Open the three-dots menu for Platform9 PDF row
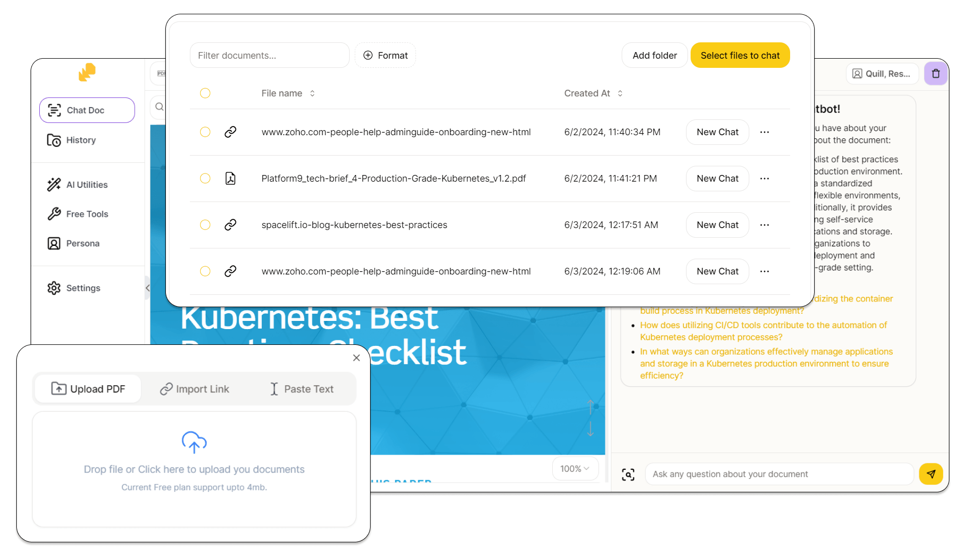The height and width of the screenshot is (551, 980). [764, 179]
